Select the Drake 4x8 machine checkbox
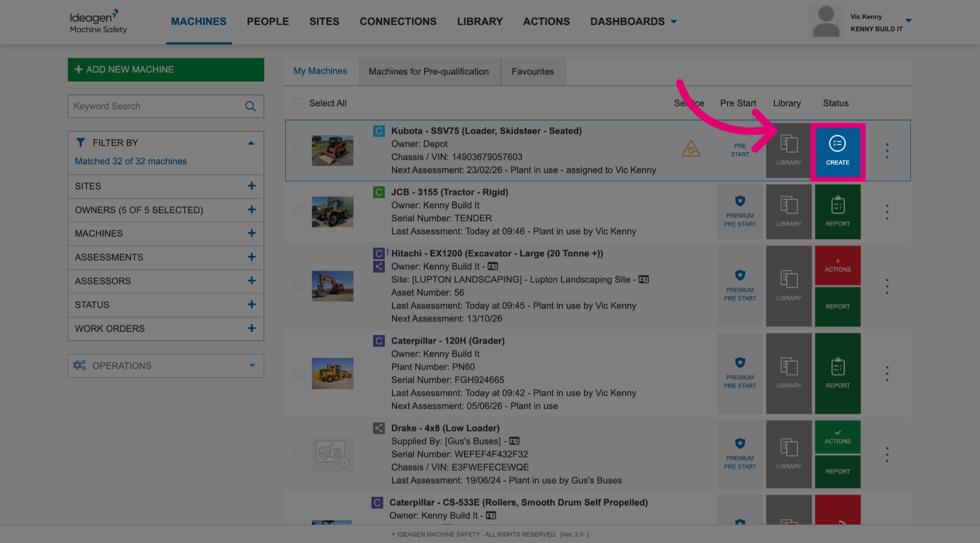 pyautogui.click(x=298, y=454)
